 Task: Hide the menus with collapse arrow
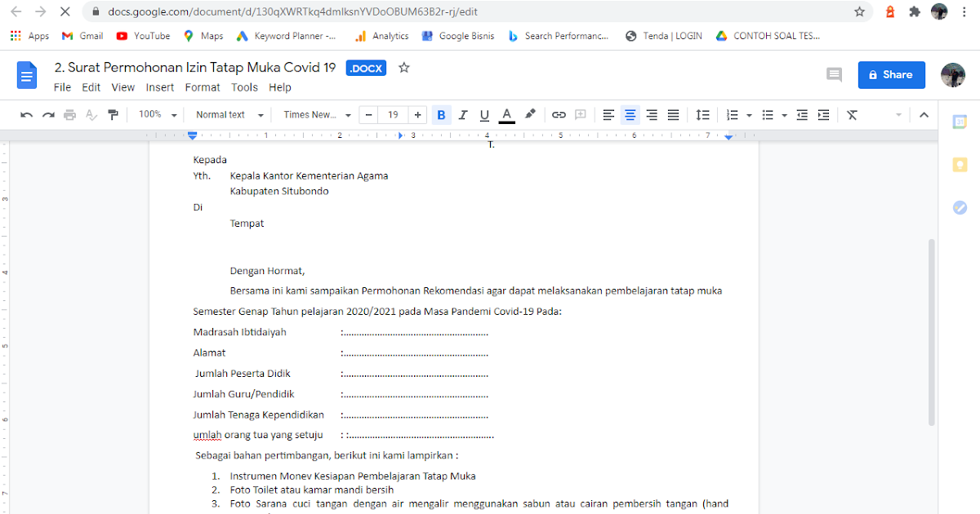[x=924, y=115]
